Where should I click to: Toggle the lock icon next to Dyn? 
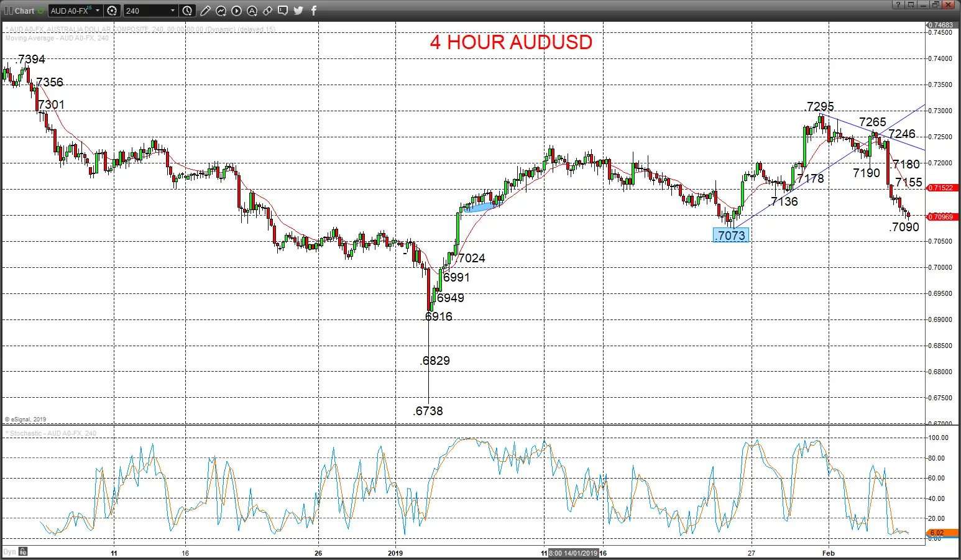(23, 551)
